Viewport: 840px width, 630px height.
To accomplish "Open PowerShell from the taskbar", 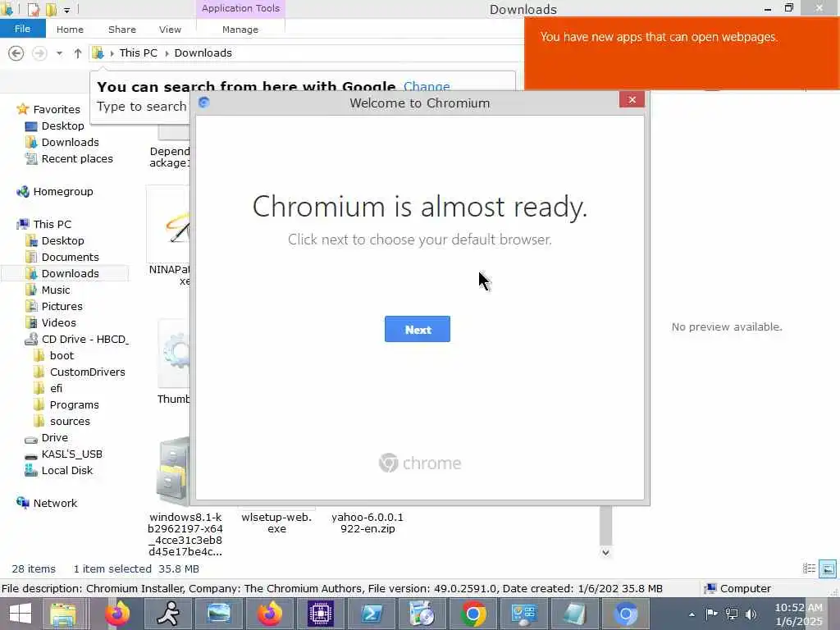I will click(372, 614).
